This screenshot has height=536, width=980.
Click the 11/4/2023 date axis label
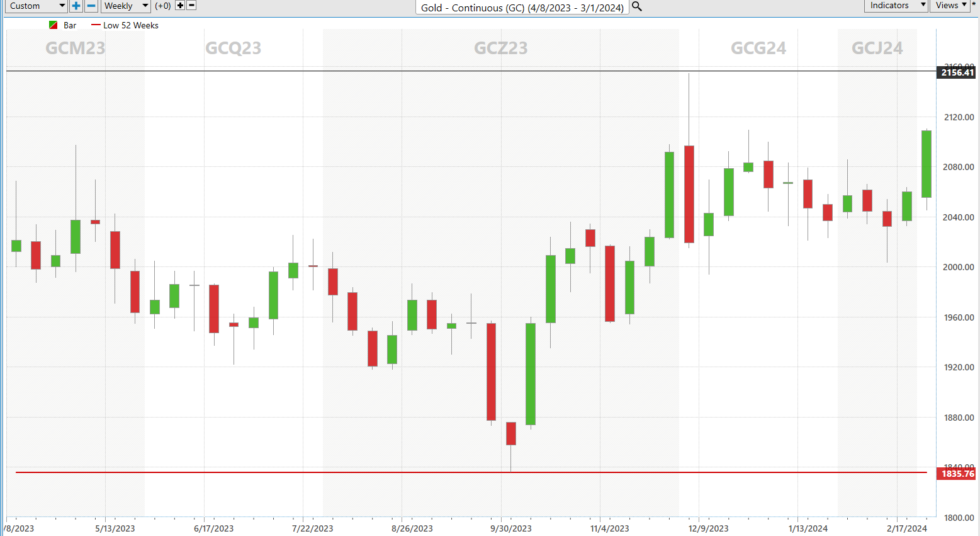point(610,528)
